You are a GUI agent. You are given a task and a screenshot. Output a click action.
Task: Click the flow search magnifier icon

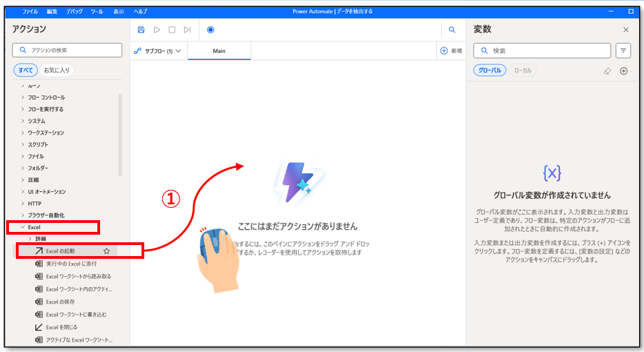[x=452, y=30]
